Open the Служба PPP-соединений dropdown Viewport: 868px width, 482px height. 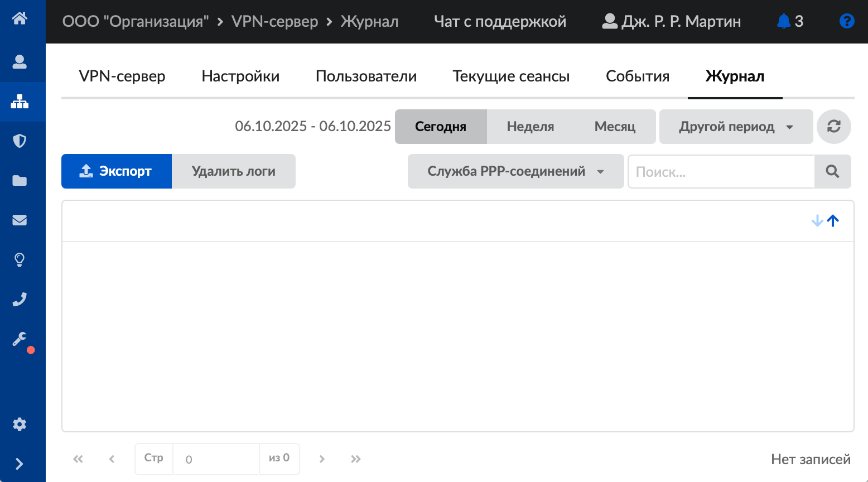pos(515,171)
